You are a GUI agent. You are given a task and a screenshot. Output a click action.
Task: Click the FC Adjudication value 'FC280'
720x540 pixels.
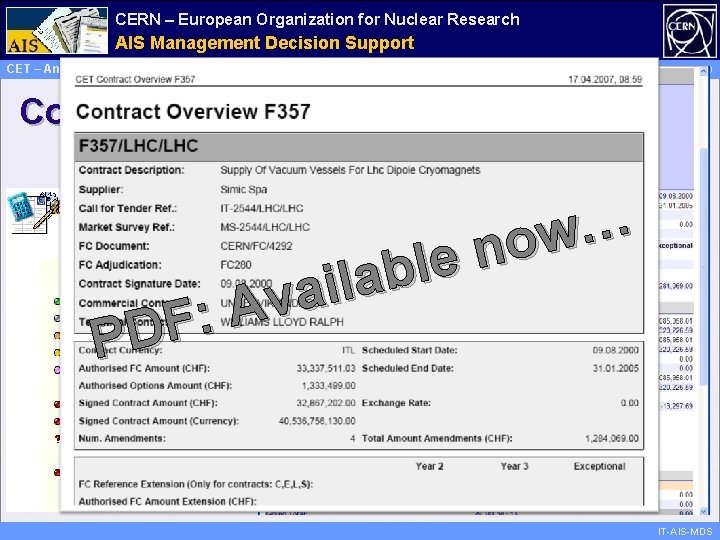click(236, 265)
